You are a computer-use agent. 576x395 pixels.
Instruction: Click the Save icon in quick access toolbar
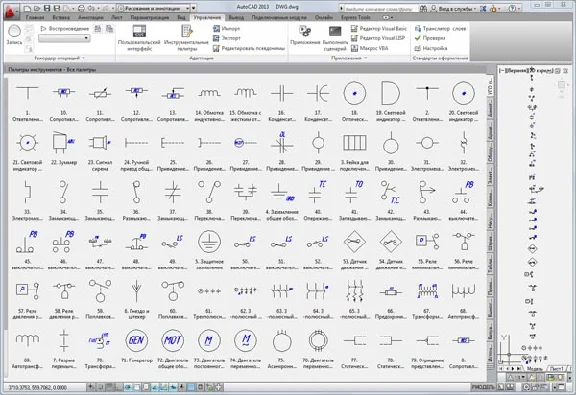[x=47, y=8]
